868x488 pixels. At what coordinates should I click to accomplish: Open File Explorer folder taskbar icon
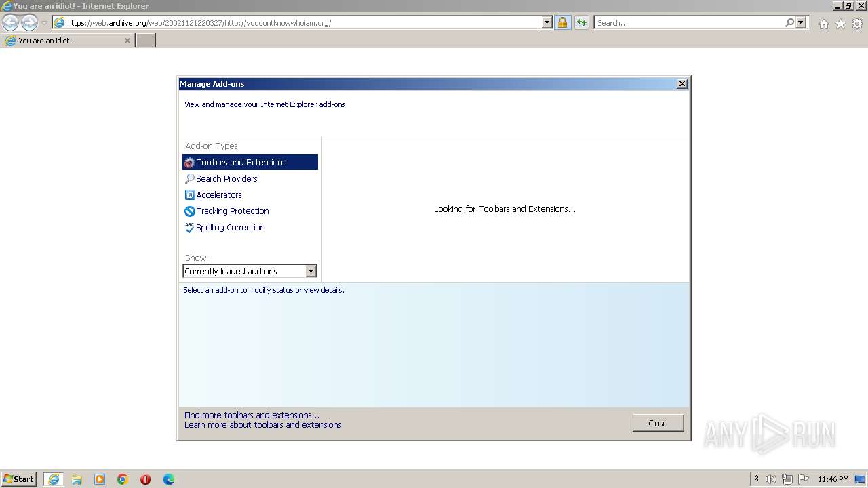tap(77, 479)
